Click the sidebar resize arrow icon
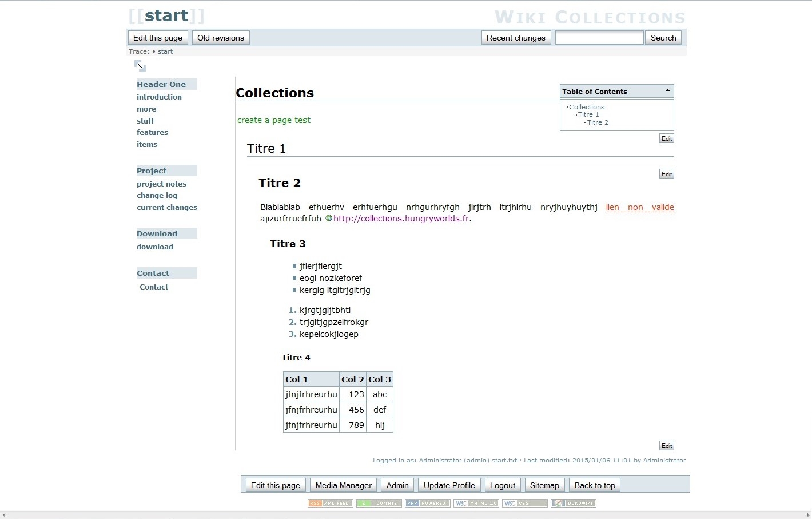 (140, 66)
